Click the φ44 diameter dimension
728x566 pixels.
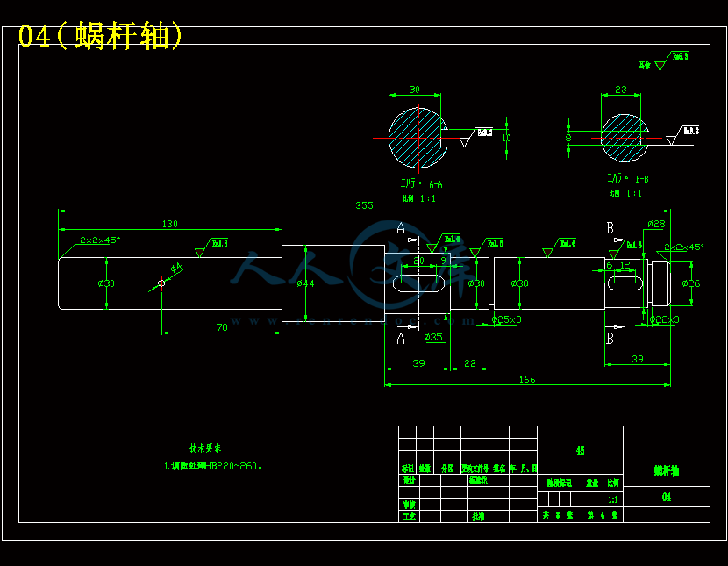pos(305,283)
